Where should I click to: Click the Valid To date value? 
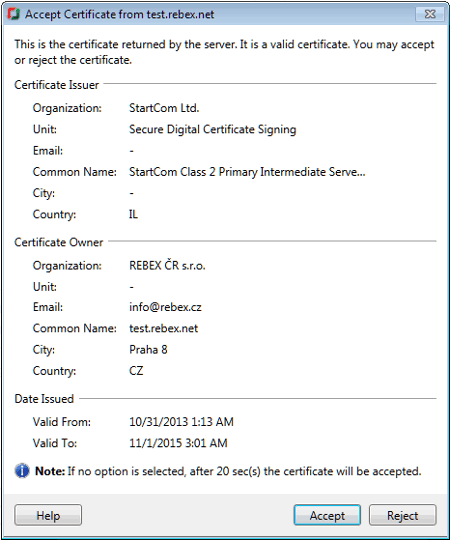[178, 443]
